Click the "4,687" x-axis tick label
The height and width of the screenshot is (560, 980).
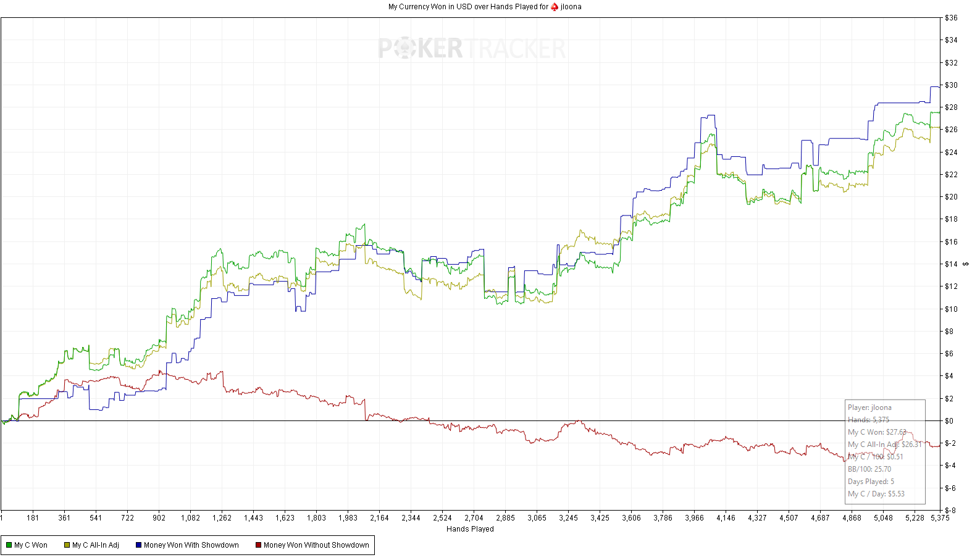pyautogui.click(x=820, y=518)
